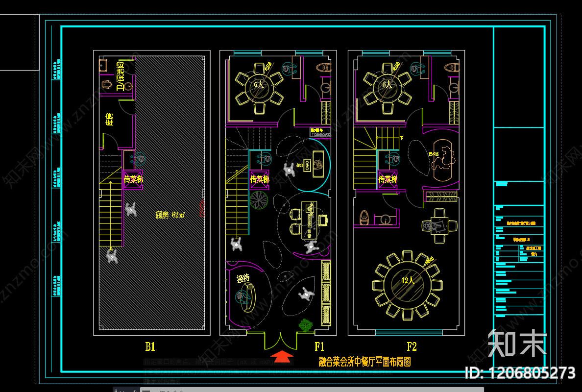Select the "F1" floor label
582x392 pixels.
click(x=319, y=347)
